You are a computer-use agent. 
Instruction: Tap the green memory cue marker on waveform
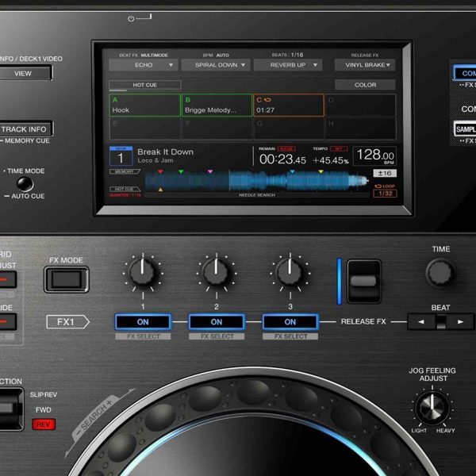pyautogui.click(x=181, y=172)
